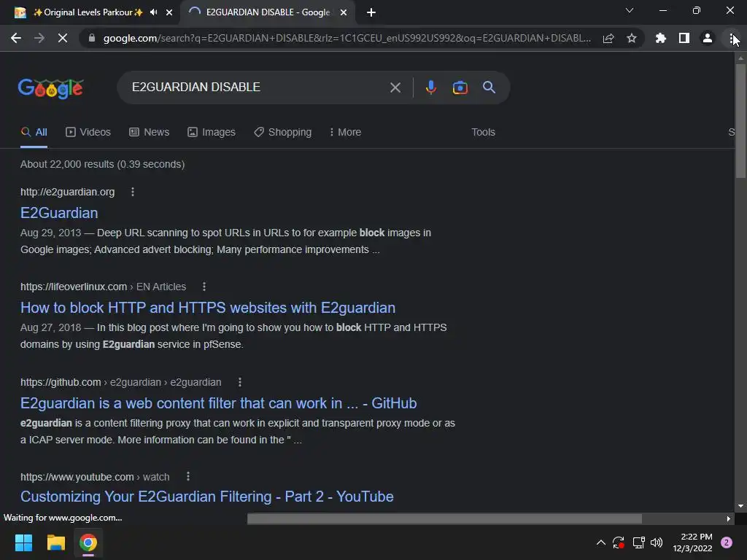The image size is (747, 560).
Task: Open the Chrome extensions puzzle menu
Action: tap(661, 38)
